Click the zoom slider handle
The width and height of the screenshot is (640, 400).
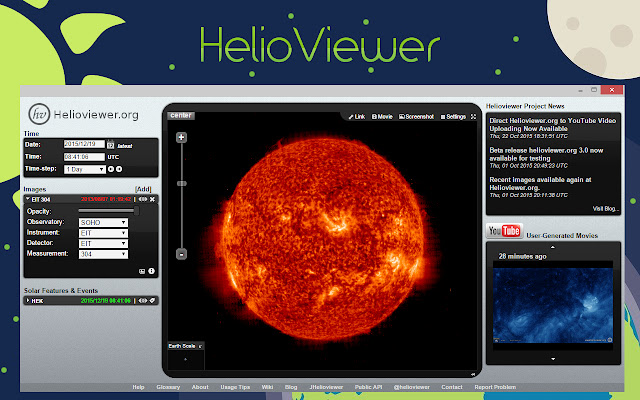click(182, 184)
